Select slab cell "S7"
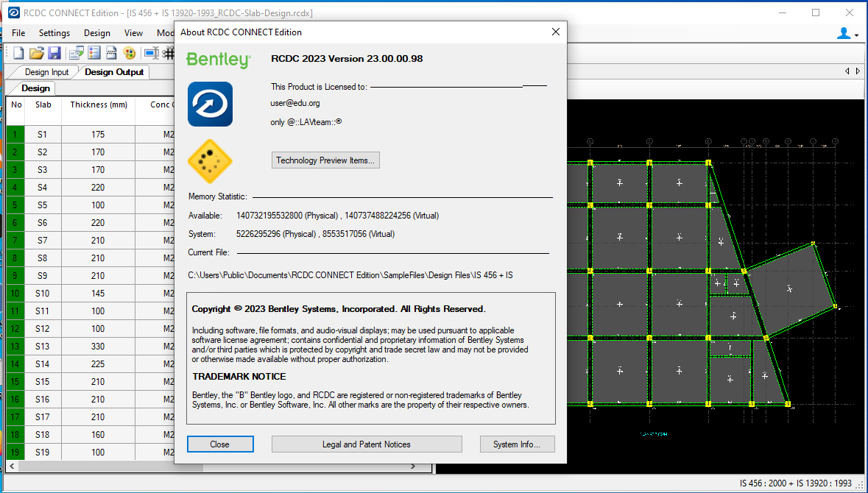 click(x=43, y=241)
